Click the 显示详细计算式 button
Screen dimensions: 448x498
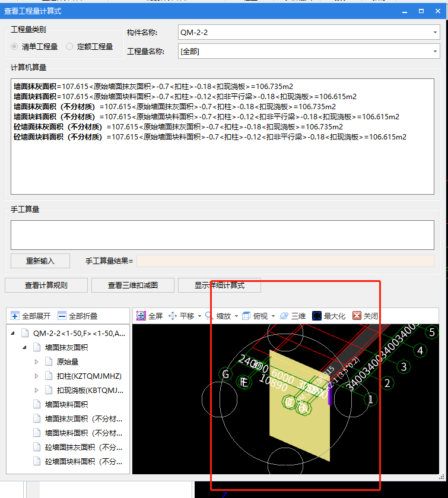220,285
